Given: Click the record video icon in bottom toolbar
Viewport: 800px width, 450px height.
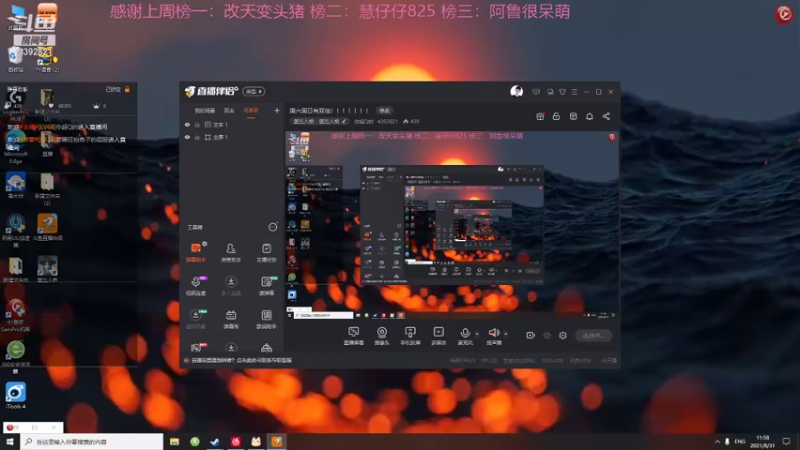Looking at the screenshot, I should tap(530, 335).
